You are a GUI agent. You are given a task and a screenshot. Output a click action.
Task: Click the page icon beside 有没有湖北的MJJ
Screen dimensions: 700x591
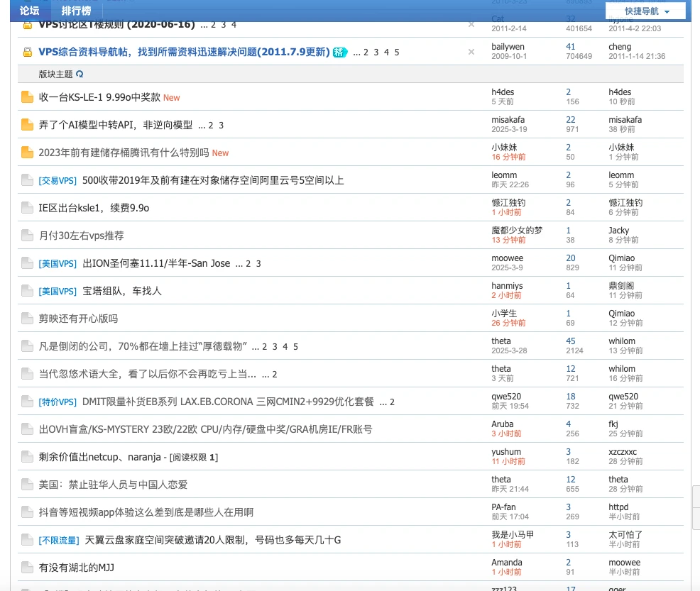[x=27, y=568]
